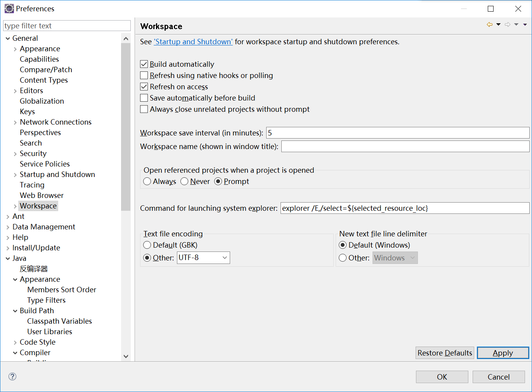Click the system explorer command field

pos(405,208)
